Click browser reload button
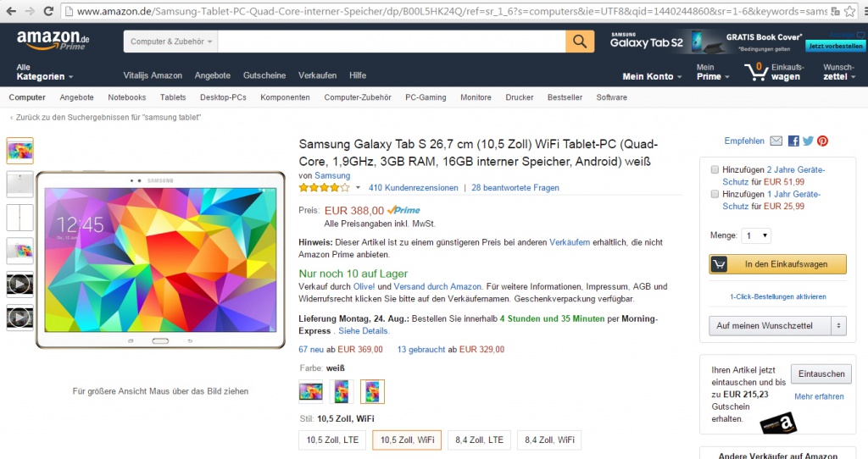 [x=48, y=12]
